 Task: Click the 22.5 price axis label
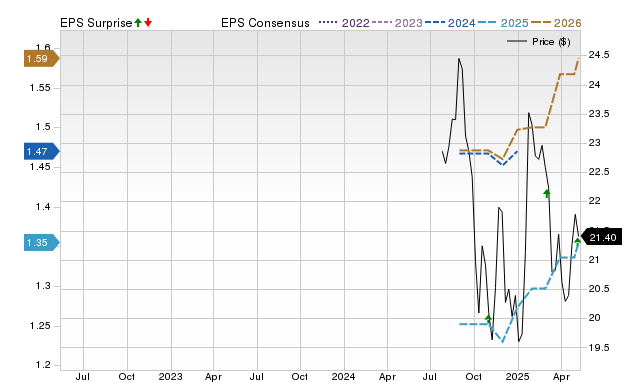pyautogui.click(x=599, y=171)
